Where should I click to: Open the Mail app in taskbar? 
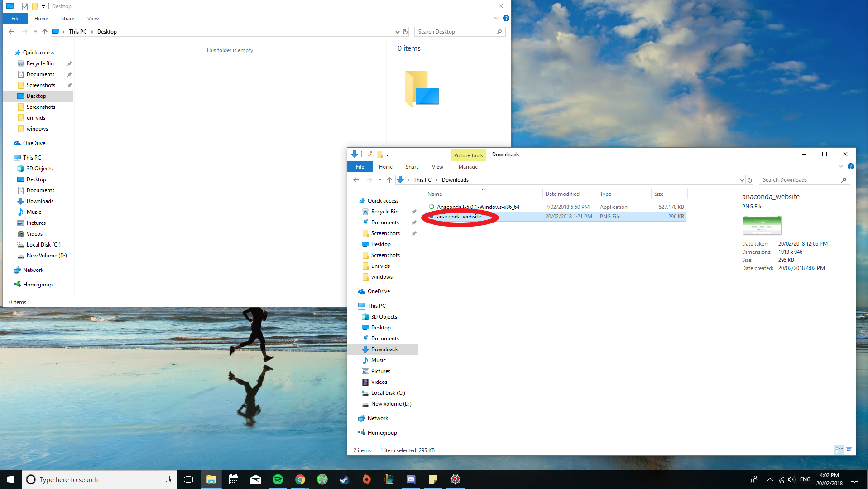click(x=256, y=479)
